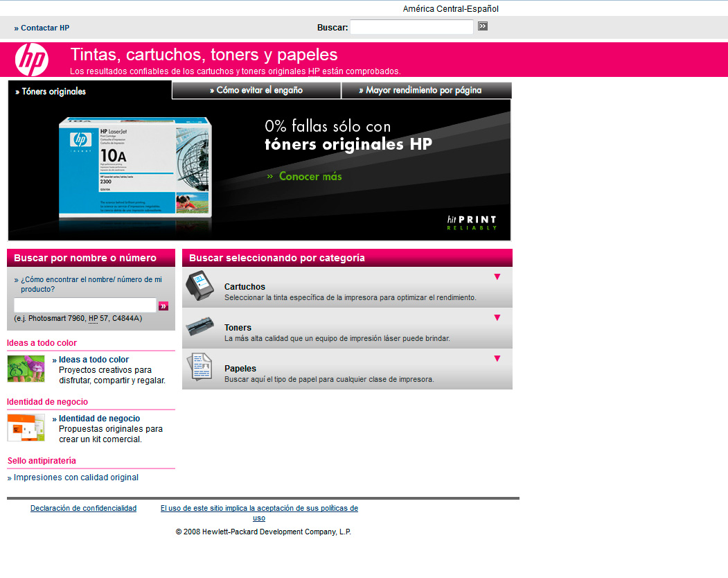Screen dimensions: 728x578
Task: Click the Toners cartridge icon
Action: (x=200, y=326)
